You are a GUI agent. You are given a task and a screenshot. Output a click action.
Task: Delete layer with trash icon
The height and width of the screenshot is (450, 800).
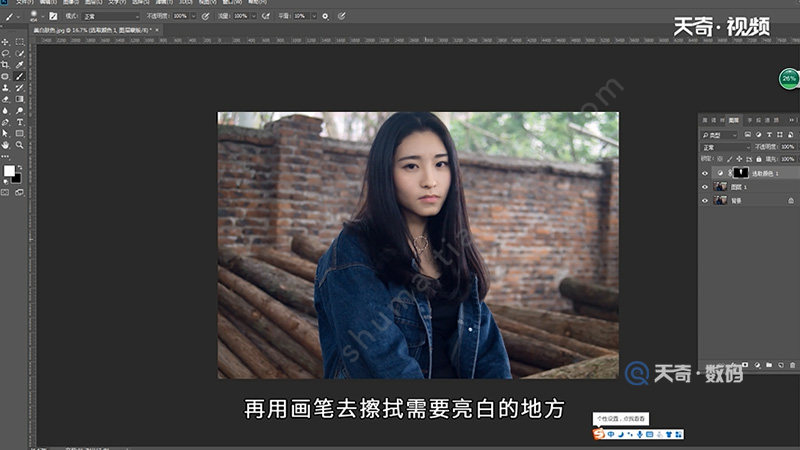(792, 365)
